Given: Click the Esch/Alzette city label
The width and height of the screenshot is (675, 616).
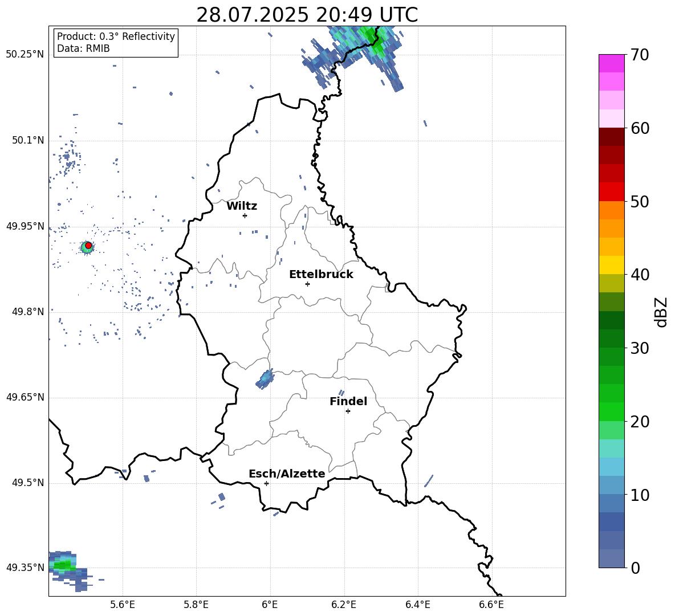Looking at the screenshot, I should tap(287, 474).
